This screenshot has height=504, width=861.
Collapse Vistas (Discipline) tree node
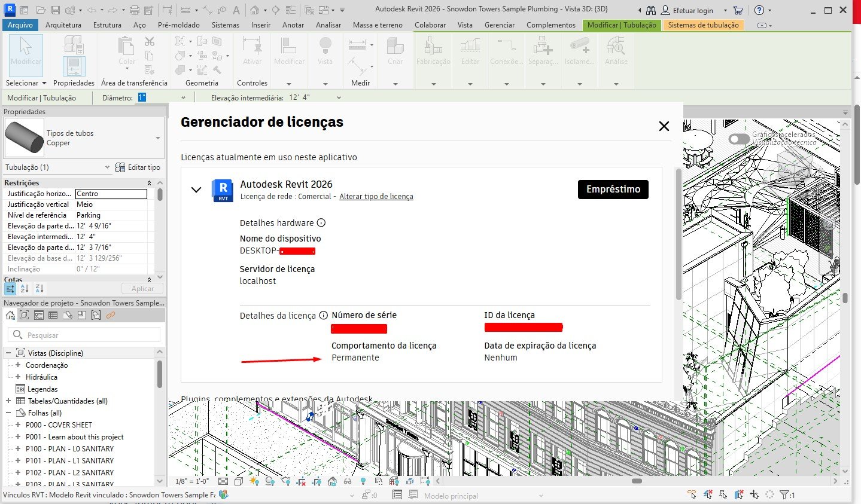(x=8, y=353)
